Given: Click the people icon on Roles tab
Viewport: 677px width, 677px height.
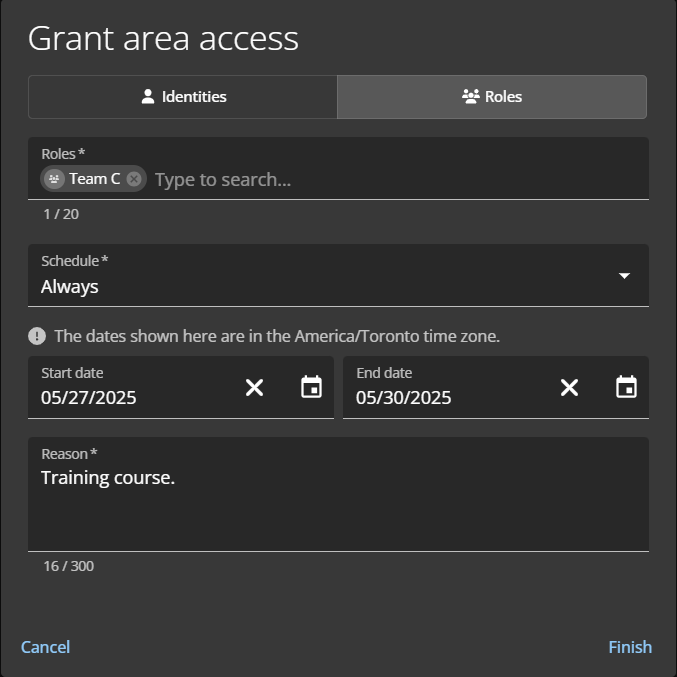Looking at the screenshot, I should pyautogui.click(x=471, y=97).
